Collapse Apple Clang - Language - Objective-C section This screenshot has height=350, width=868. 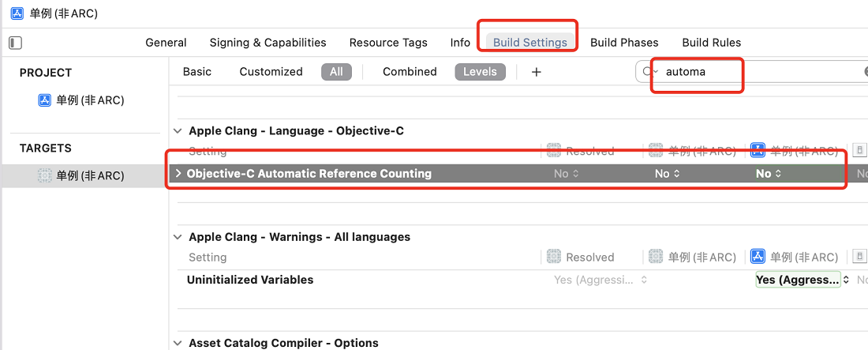[178, 131]
